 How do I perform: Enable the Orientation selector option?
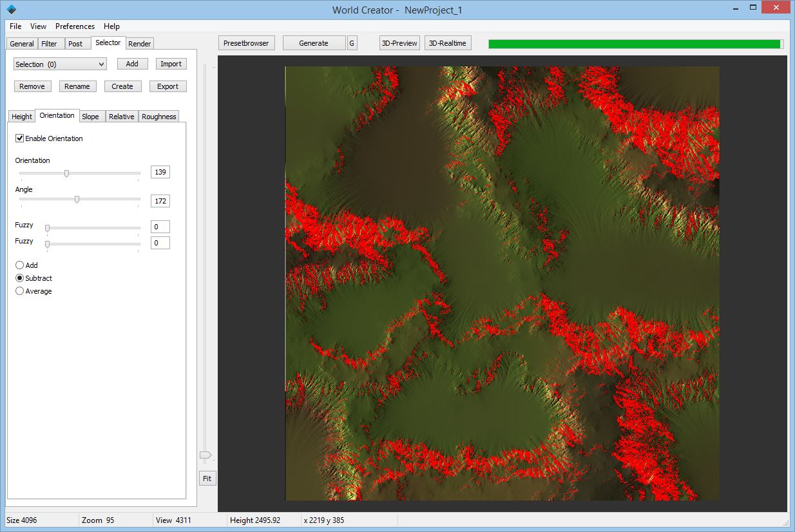tap(20, 138)
